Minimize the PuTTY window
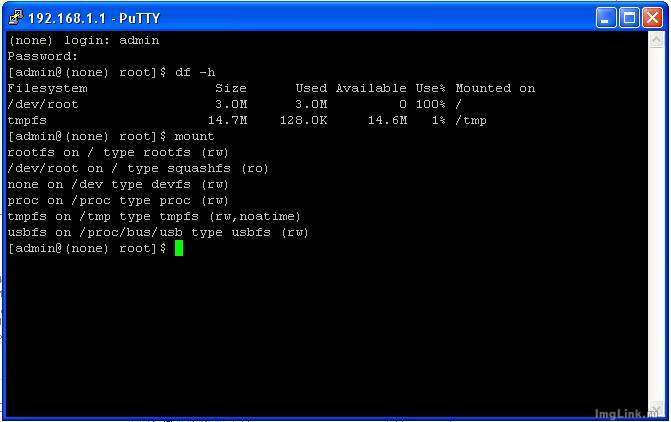This screenshot has width=671, height=422. [x=606, y=18]
